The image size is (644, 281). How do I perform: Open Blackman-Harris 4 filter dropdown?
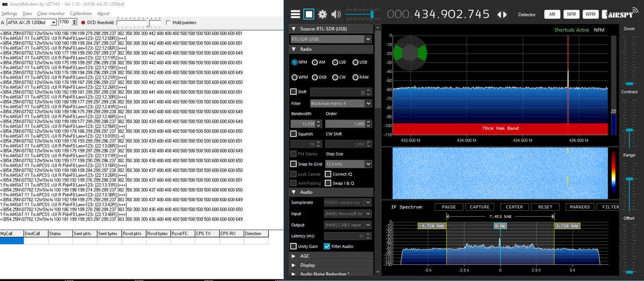(x=341, y=103)
